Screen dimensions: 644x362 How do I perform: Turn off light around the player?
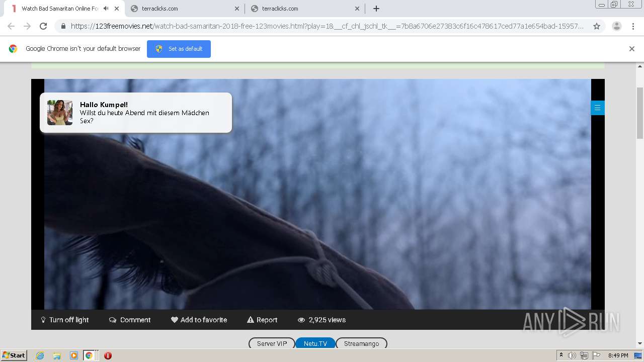(x=65, y=320)
